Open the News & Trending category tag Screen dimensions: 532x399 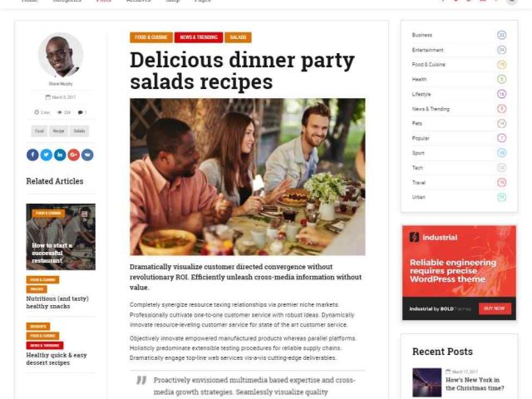pyautogui.click(x=199, y=37)
